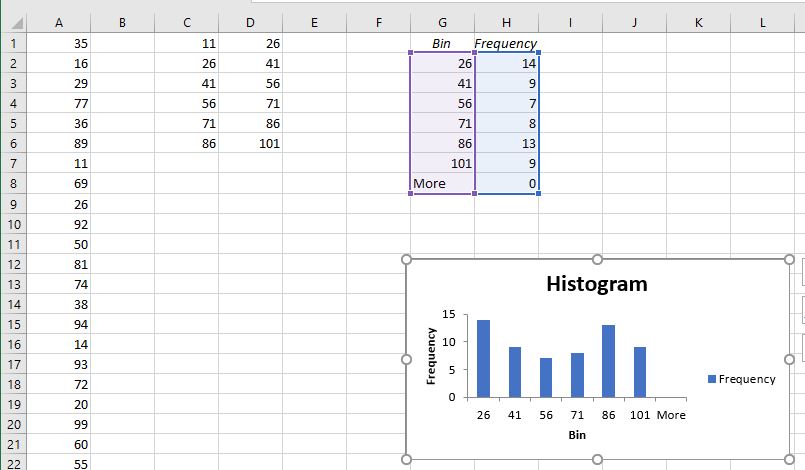This screenshot has height=470, width=805.
Task: Click the chart bar for bin 26
Action: (x=484, y=358)
